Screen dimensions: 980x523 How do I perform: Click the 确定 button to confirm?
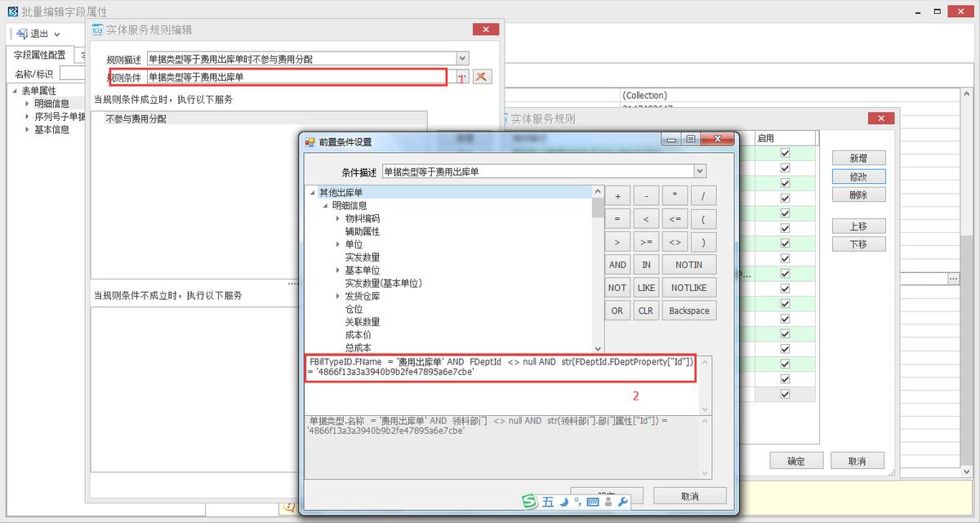(x=796, y=460)
